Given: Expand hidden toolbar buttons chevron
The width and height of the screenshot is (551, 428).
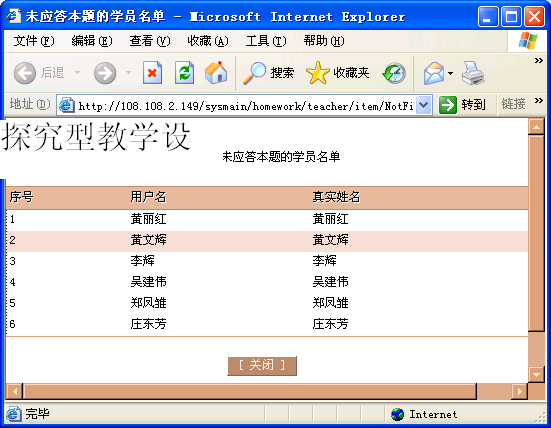Looking at the screenshot, I should 539,60.
